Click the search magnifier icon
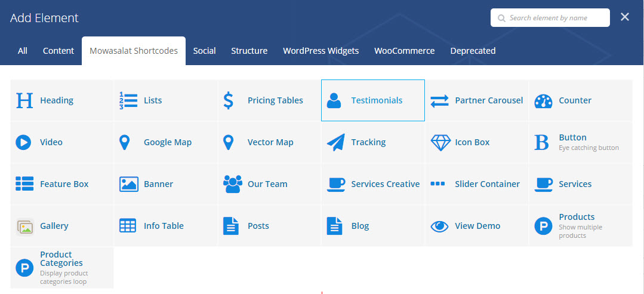The image size is (644, 294). point(501,18)
